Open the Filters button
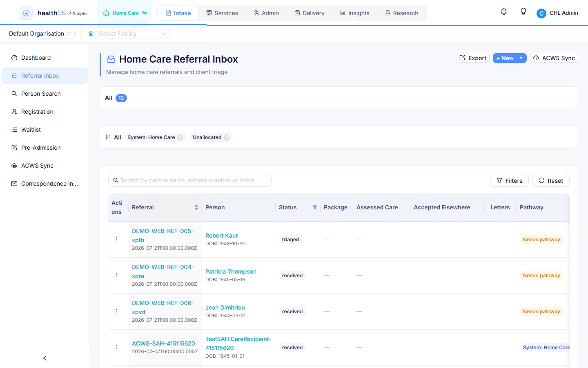588x368 pixels. [x=509, y=180]
